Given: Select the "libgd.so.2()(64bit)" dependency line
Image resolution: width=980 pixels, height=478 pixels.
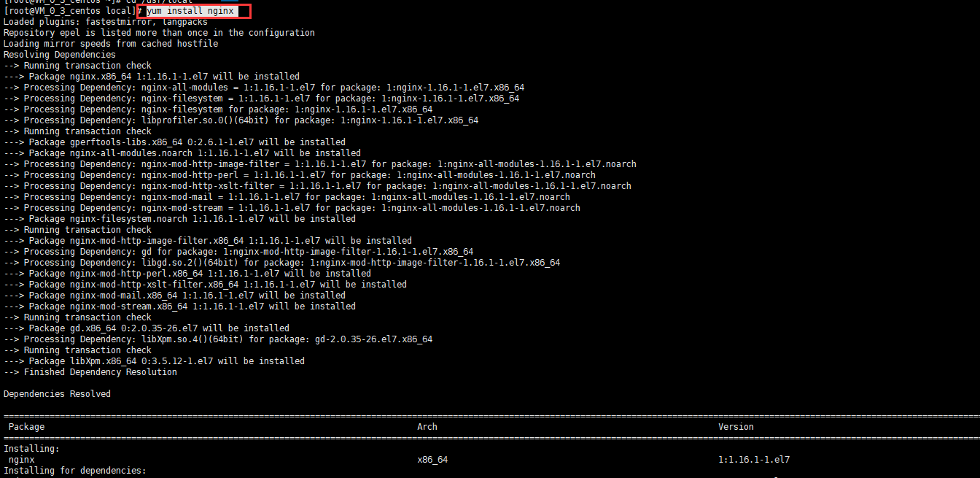Looking at the screenshot, I should point(281,263).
